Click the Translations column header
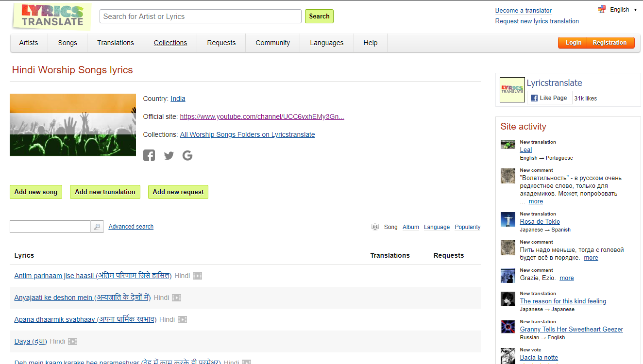 tap(390, 255)
